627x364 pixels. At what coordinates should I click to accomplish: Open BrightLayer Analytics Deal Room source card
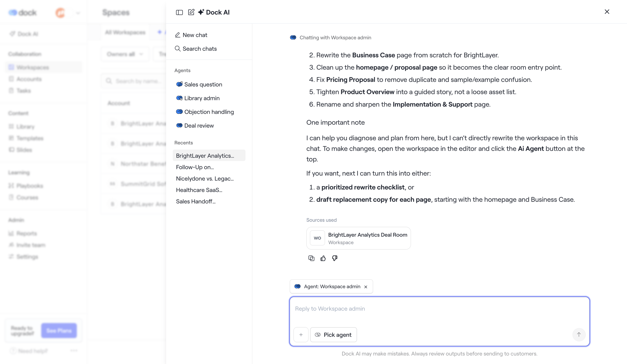click(358, 238)
